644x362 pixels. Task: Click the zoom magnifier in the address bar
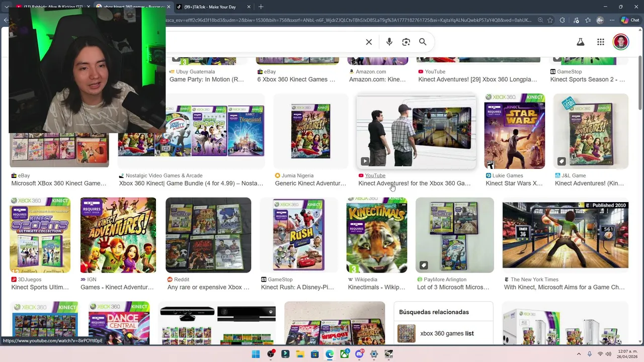(x=540, y=20)
